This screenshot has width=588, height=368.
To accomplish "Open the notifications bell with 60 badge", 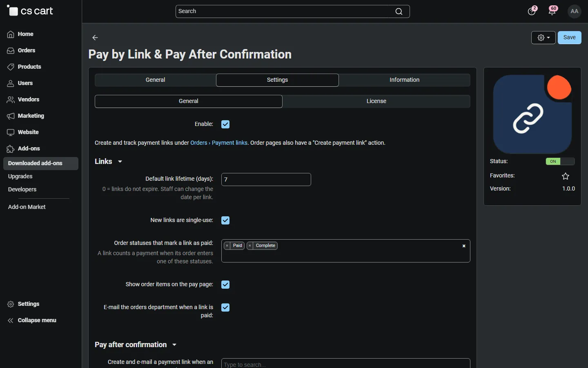I will [x=552, y=11].
